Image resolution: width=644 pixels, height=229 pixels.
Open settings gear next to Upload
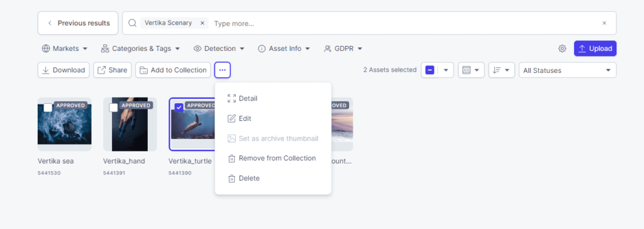coord(562,48)
